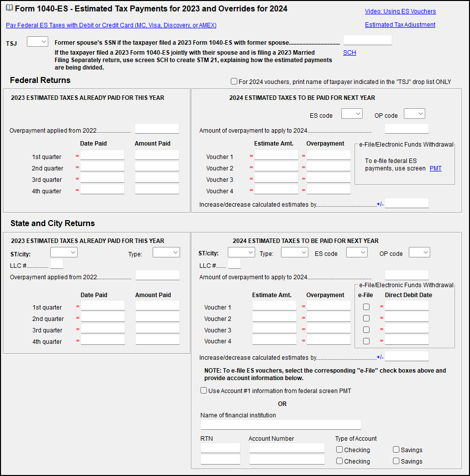Open the PMT screen link

(435, 168)
